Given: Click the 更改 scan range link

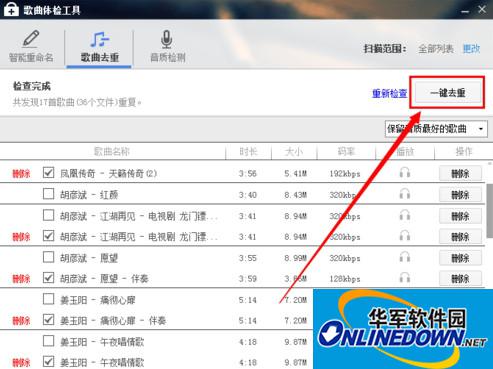Looking at the screenshot, I should pyautogui.click(x=471, y=49).
